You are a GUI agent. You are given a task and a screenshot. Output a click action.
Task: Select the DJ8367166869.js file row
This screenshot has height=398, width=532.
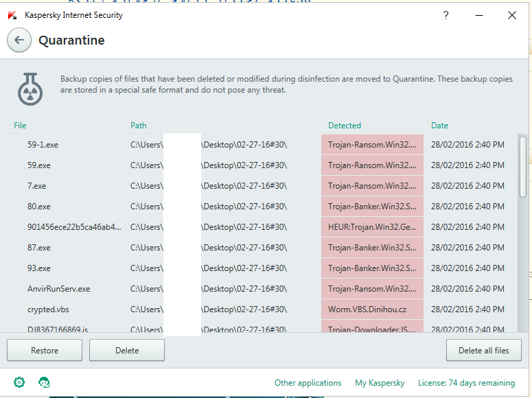[259, 326]
